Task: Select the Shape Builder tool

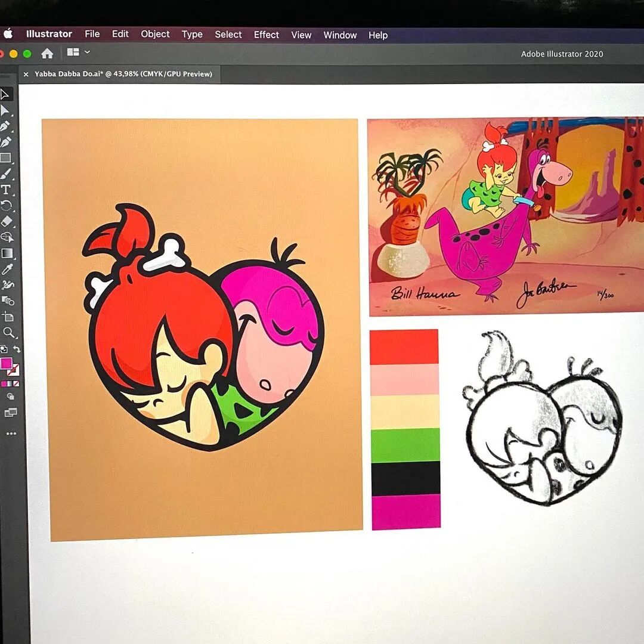Action: (7, 237)
